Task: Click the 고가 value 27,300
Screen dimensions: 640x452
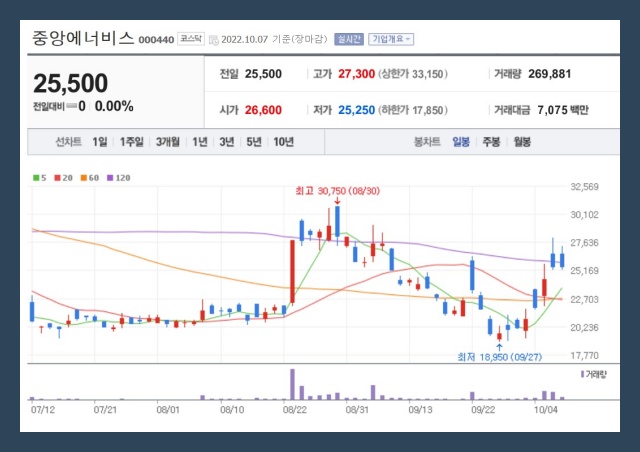Action: click(356, 74)
